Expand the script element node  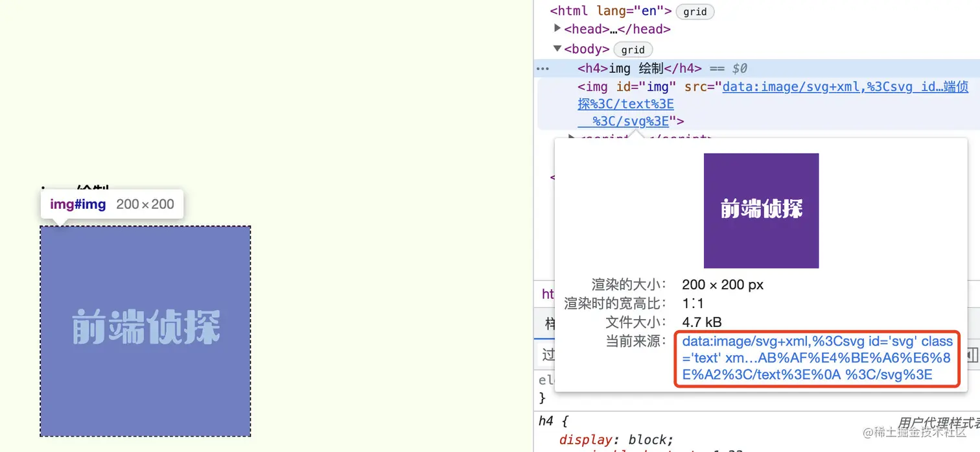tap(570, 138)
